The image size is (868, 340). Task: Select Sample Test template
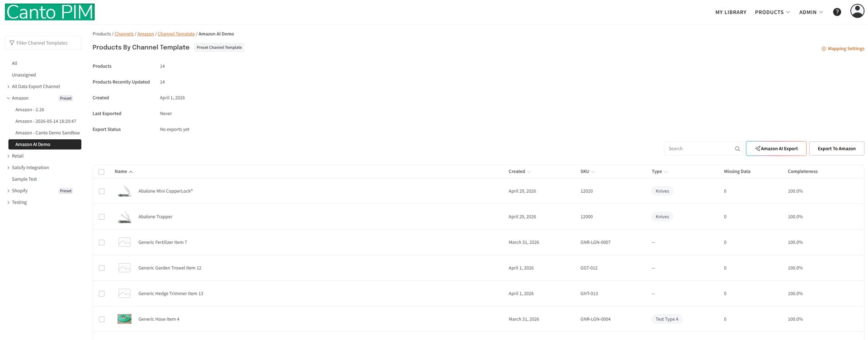[x=24, y=179]
